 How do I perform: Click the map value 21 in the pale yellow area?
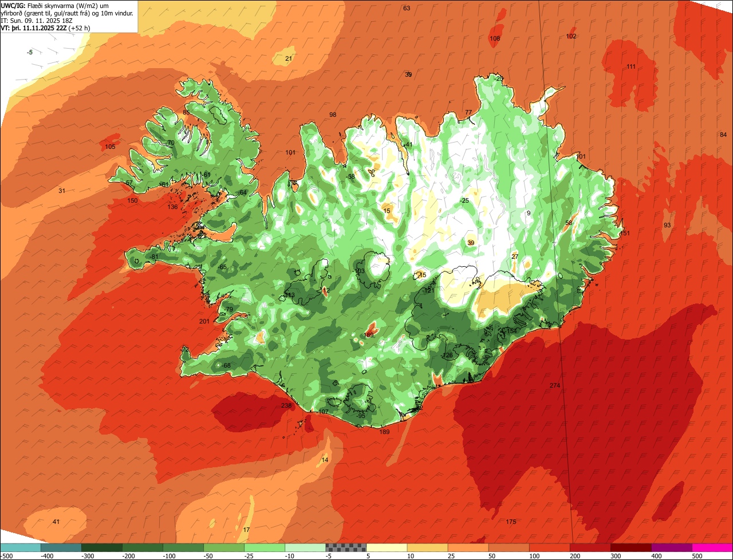coord(289,58)
